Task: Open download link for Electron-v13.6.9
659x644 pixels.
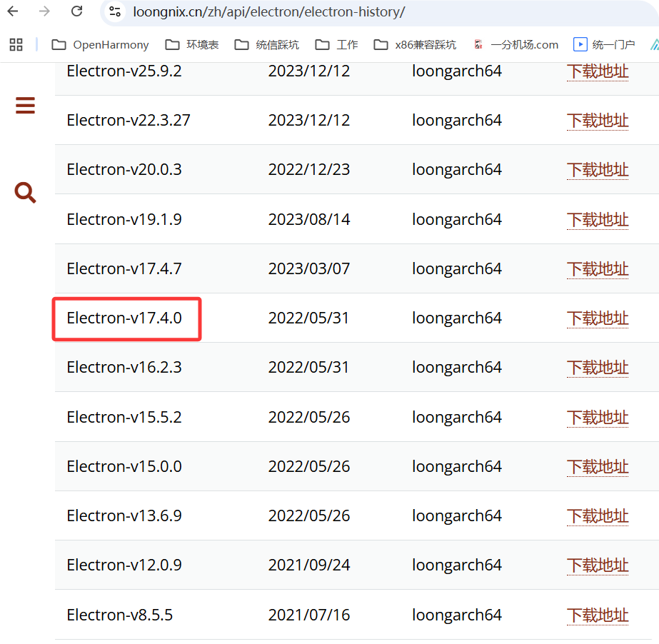Action: pos(598,516)
